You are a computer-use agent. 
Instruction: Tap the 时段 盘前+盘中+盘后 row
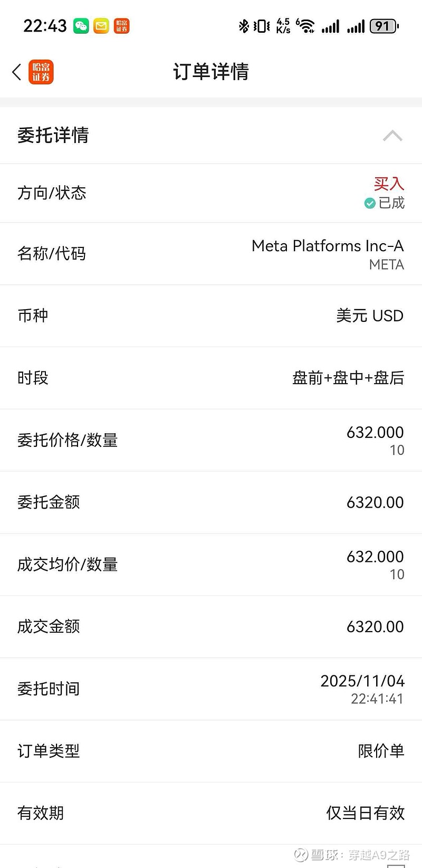211,378
